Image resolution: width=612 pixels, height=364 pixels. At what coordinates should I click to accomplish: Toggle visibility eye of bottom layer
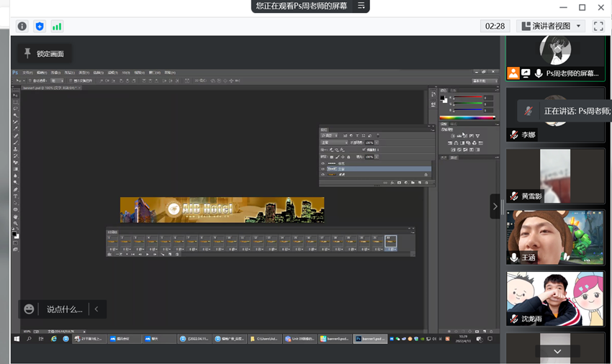(x=323, y=175)
